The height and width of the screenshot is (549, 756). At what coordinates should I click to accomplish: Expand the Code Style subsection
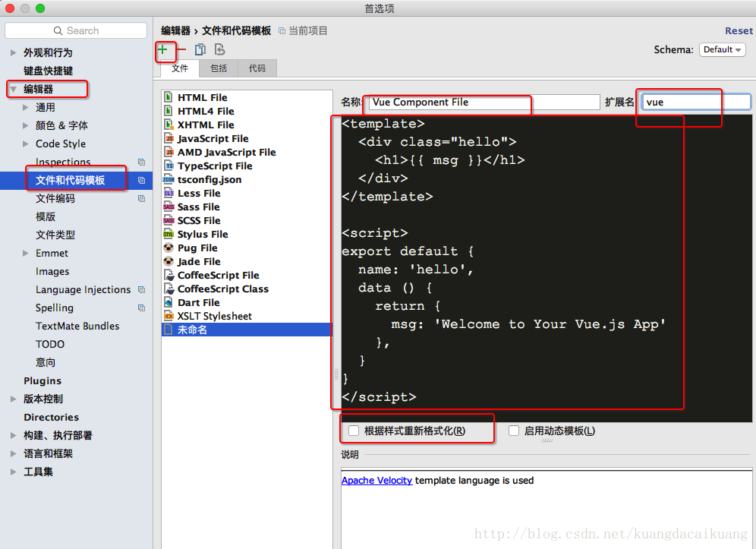26,144
